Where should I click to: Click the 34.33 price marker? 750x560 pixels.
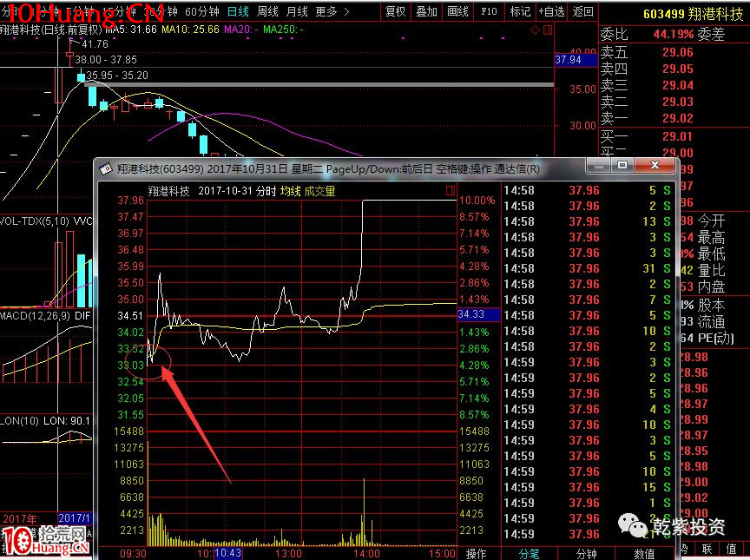coord(478,314)
